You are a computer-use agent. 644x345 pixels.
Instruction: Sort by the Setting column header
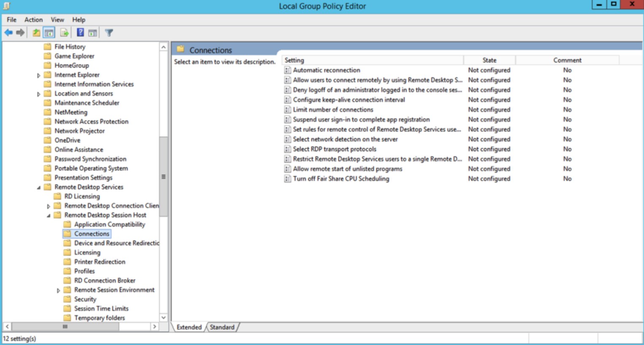(373, 60)
